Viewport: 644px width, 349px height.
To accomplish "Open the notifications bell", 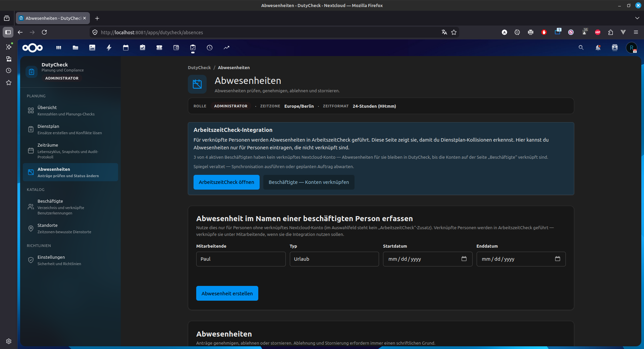I will (598, 48).
